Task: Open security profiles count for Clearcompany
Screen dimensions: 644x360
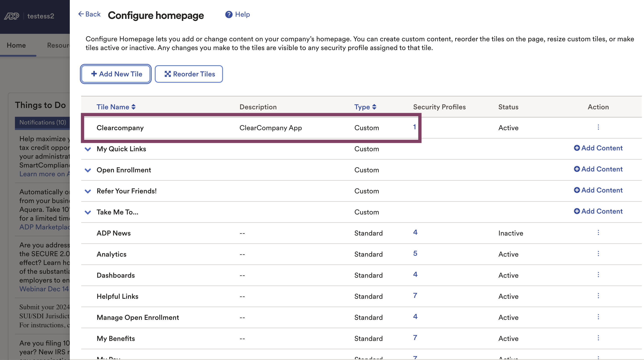Action: tap(414, 127)
